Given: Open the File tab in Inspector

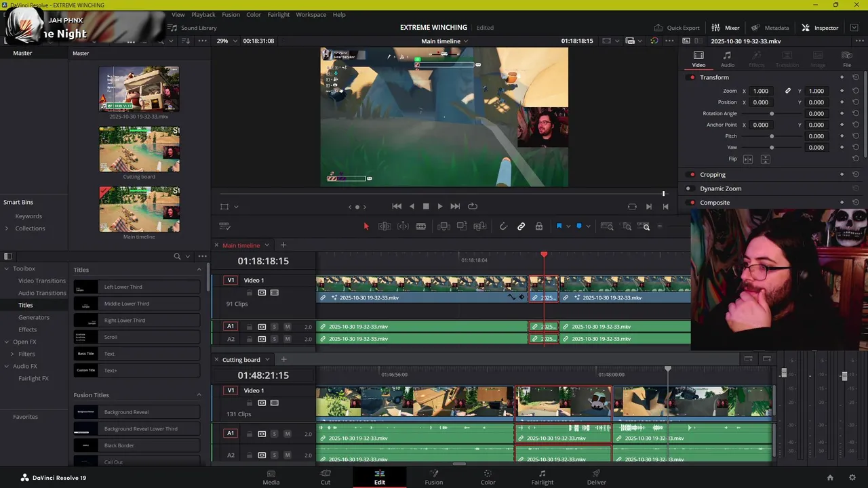Looking at the screenshot, I should pos(847,60).
